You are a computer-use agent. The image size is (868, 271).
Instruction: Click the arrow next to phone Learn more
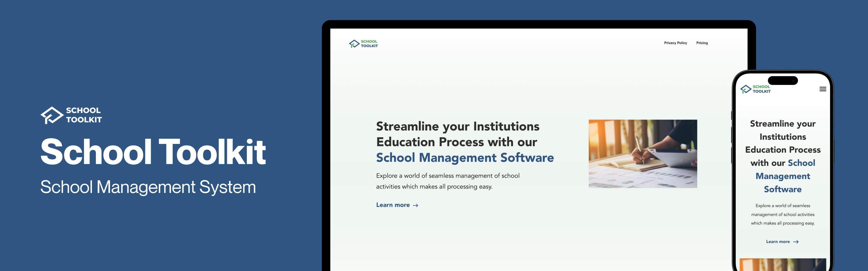coord(796,242)
